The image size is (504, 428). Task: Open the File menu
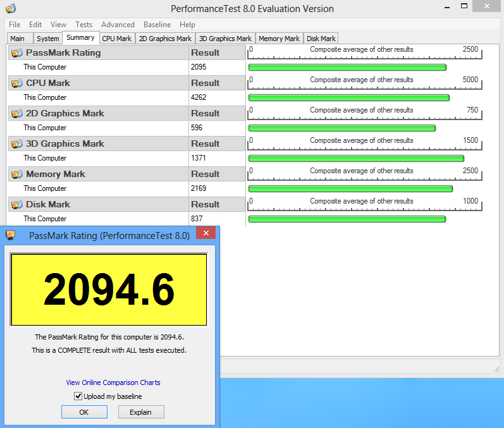click(x=15, y=25)
